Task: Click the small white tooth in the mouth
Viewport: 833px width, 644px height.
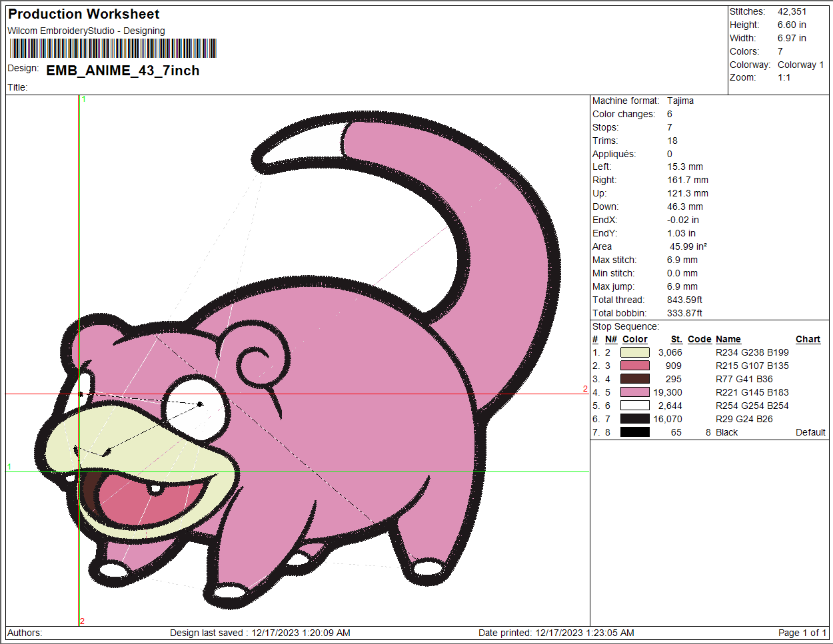Action: [156, 490]
